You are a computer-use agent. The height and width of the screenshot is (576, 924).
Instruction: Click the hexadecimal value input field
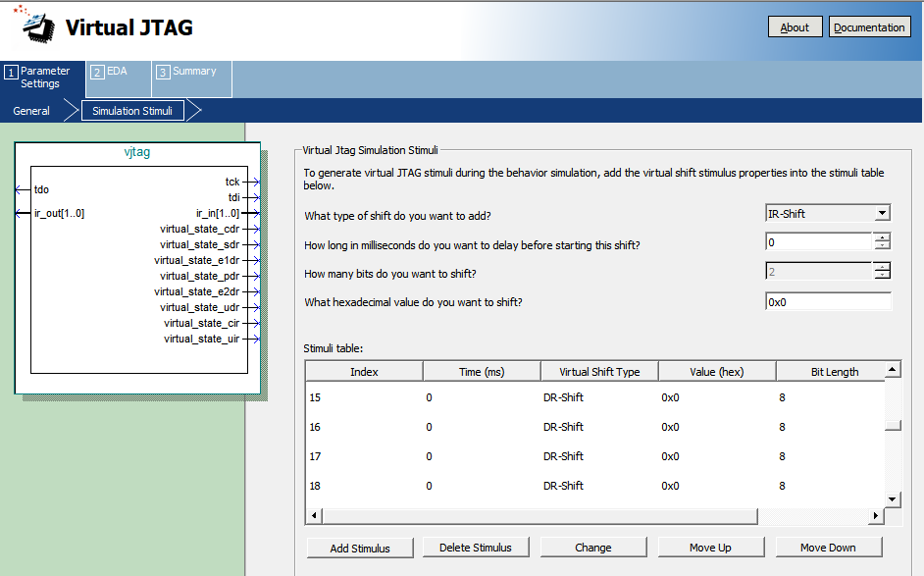827,302
